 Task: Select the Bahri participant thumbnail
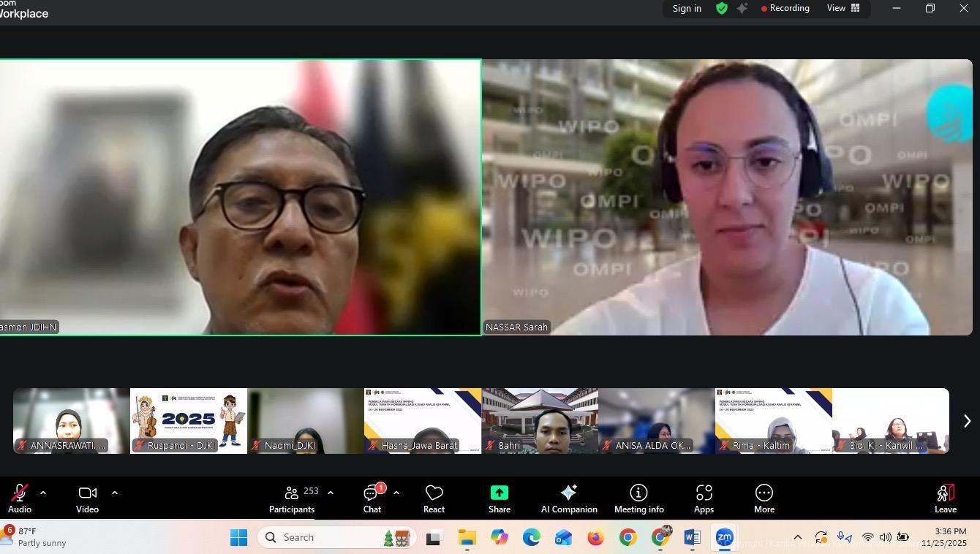pos(540,421)
